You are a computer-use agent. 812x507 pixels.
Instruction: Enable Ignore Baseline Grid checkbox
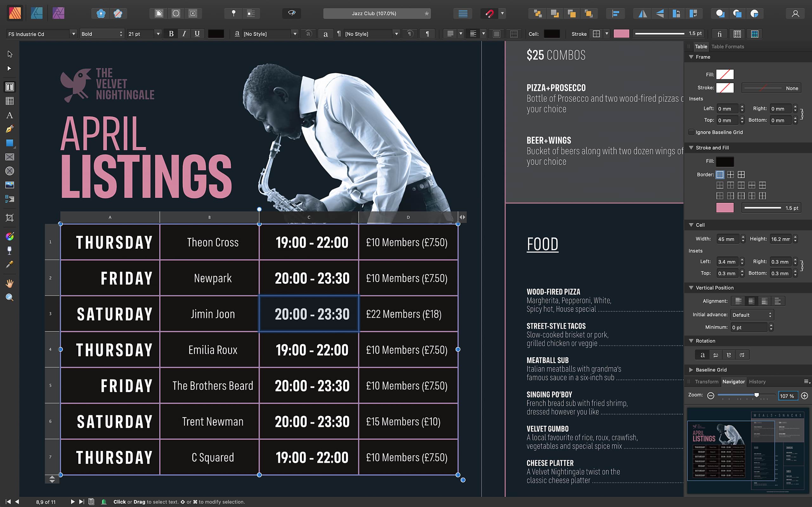(691, 132)
